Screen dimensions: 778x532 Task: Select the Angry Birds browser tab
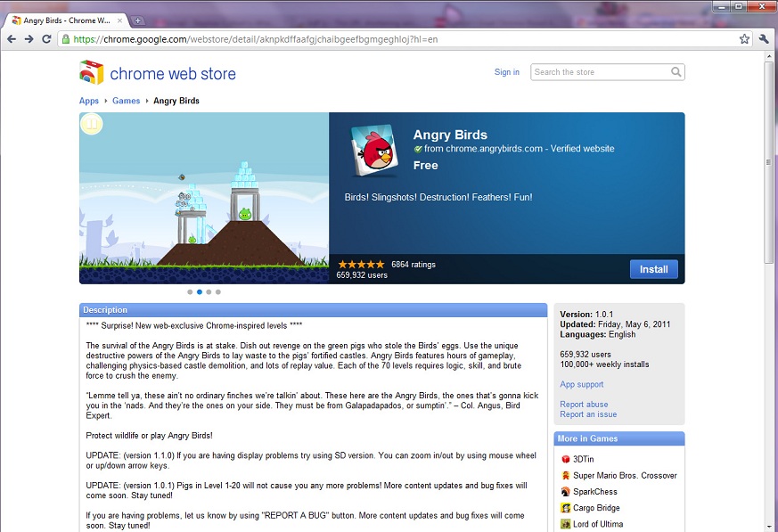point(67,20)
